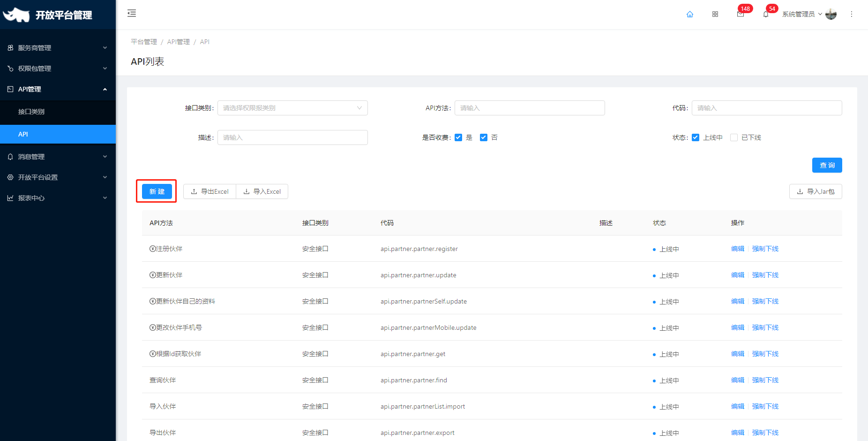Click the API管理 sidebar icon

pyautogui.click(x=10, y=89)
